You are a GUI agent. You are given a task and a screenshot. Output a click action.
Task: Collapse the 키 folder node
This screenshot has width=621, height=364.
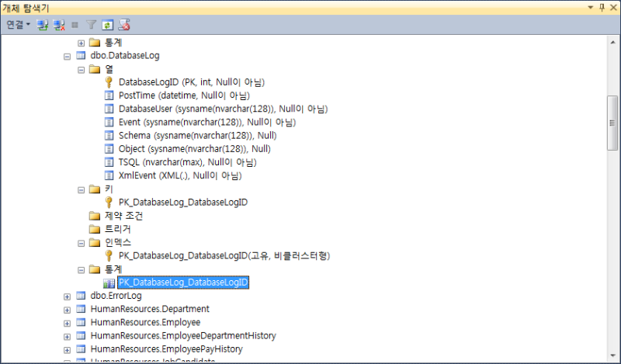click(81, 189)
